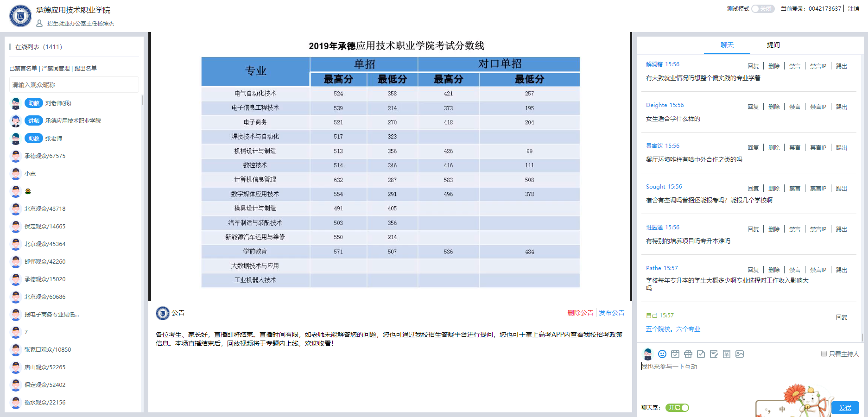Click the edit note pencil icon
868x417 pixels.
tap(714, 354)
